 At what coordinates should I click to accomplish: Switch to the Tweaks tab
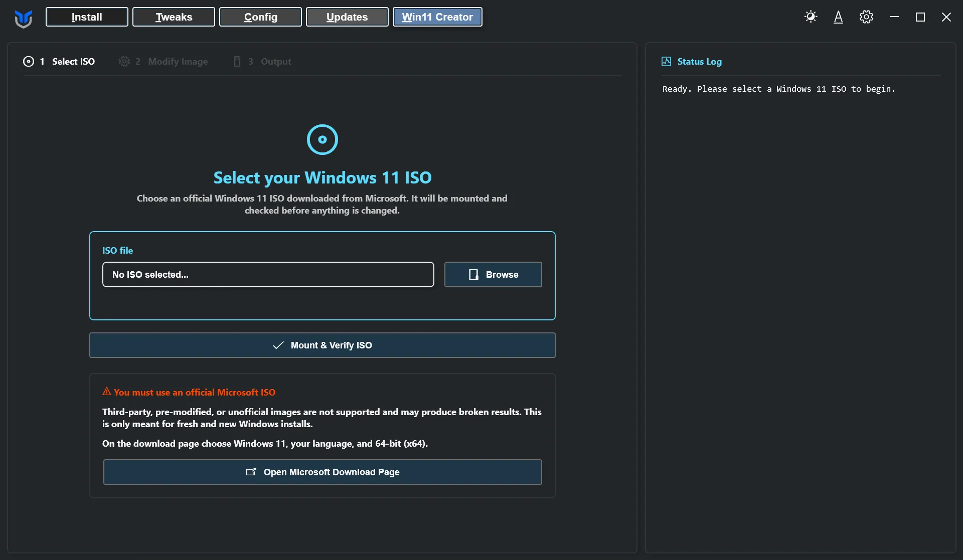coord(174,17)
